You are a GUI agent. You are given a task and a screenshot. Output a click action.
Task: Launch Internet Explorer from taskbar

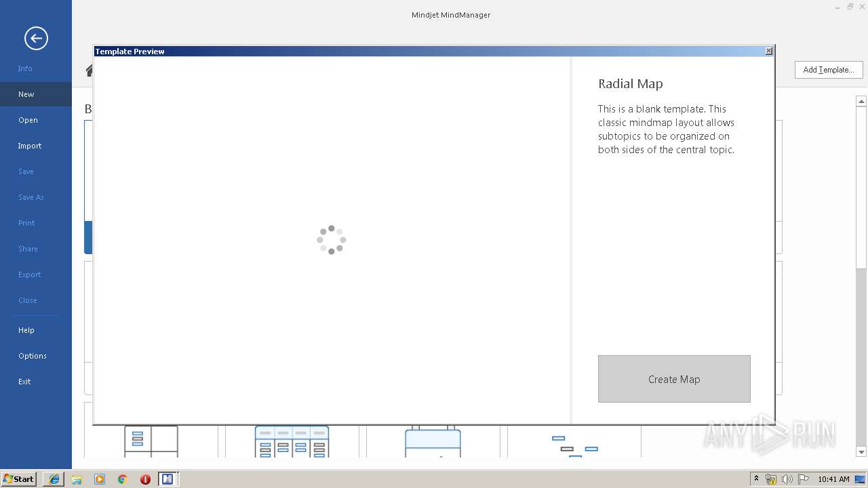pos(54,479)
